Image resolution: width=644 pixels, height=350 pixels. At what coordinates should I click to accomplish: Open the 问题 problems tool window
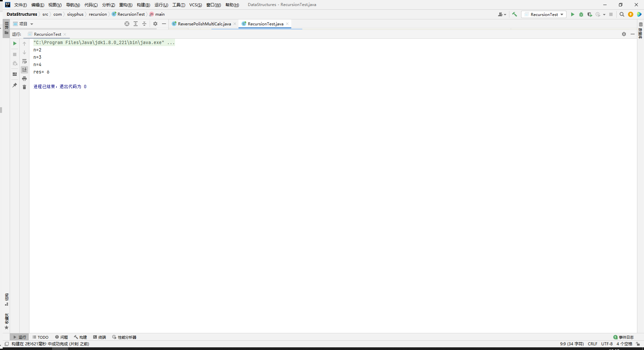pyautogui.click(x=61, y=337)
